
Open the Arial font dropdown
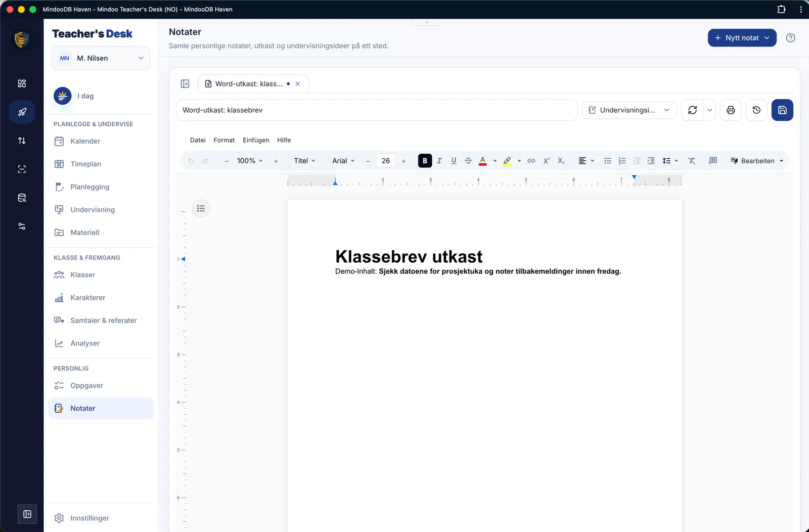pyautogui.click(x=343, y=161)
